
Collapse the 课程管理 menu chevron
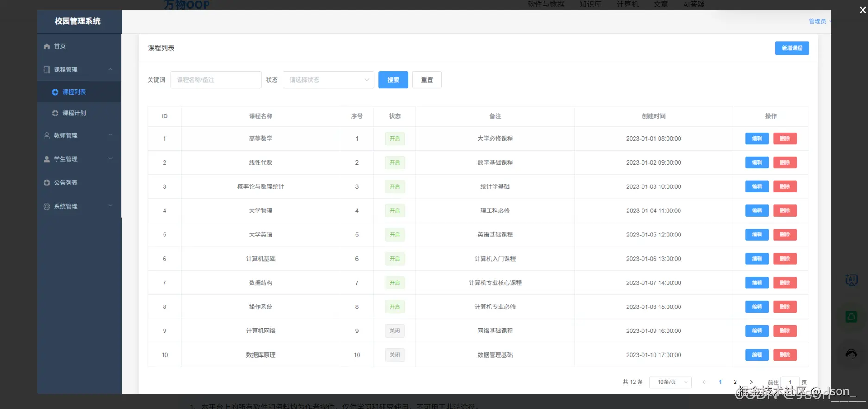click(x=110, y=69)
